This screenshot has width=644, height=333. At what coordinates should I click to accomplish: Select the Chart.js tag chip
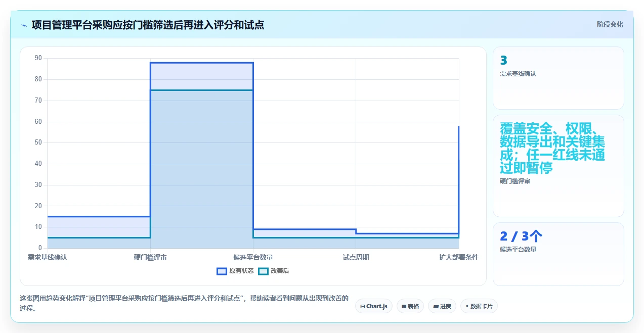tap(374, 306)
